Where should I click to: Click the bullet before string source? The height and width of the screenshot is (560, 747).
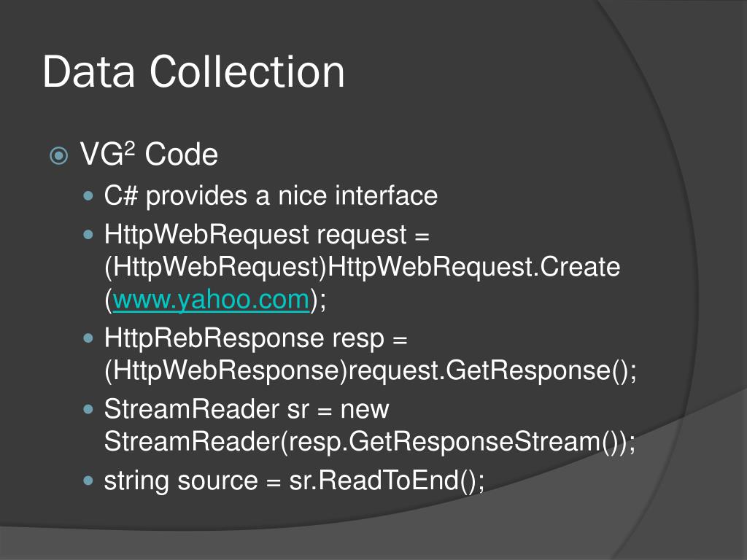click(x=88, y=481)
